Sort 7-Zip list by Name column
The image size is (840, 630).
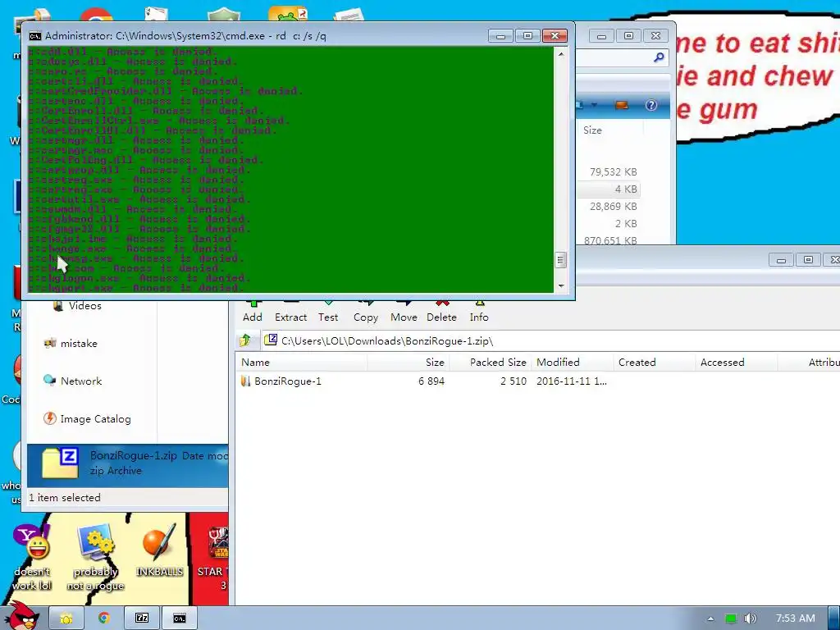click(301, 362)
